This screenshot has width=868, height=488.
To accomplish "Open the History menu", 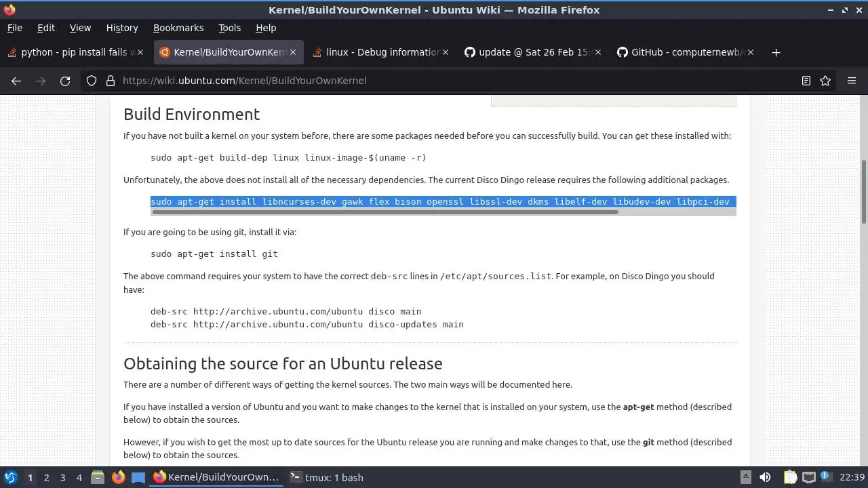I will (122, 28).
